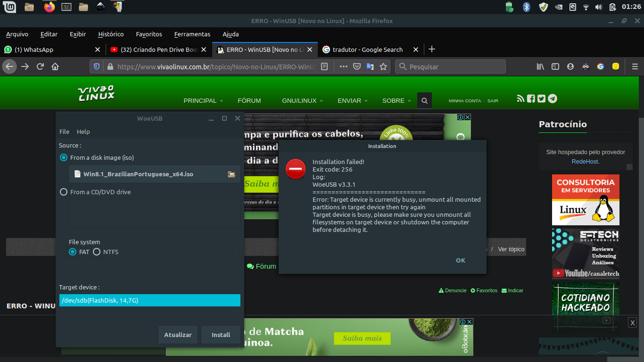Switch to Criando Pen Drive Boot tab
Screen dimensions: 644x362
[158, 49]
